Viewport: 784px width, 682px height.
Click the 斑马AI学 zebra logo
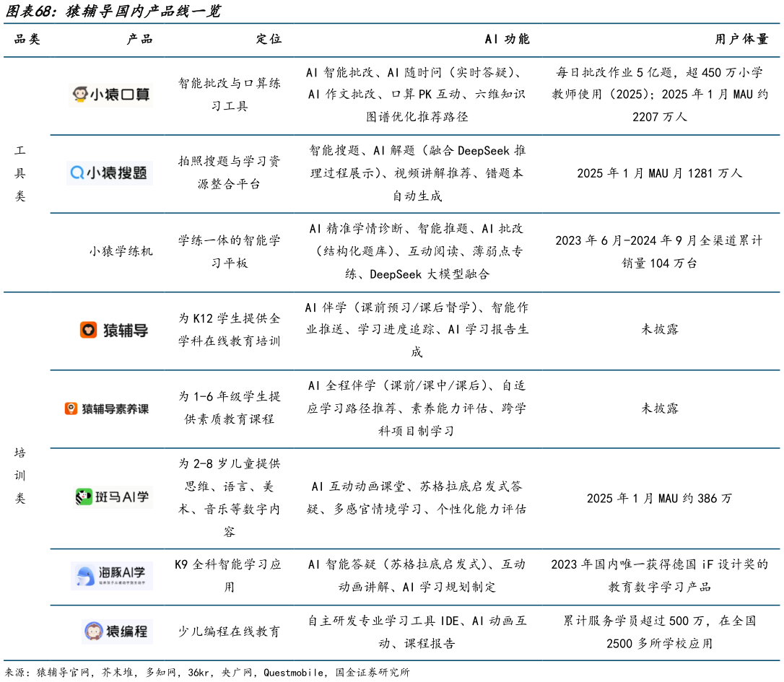113,497
